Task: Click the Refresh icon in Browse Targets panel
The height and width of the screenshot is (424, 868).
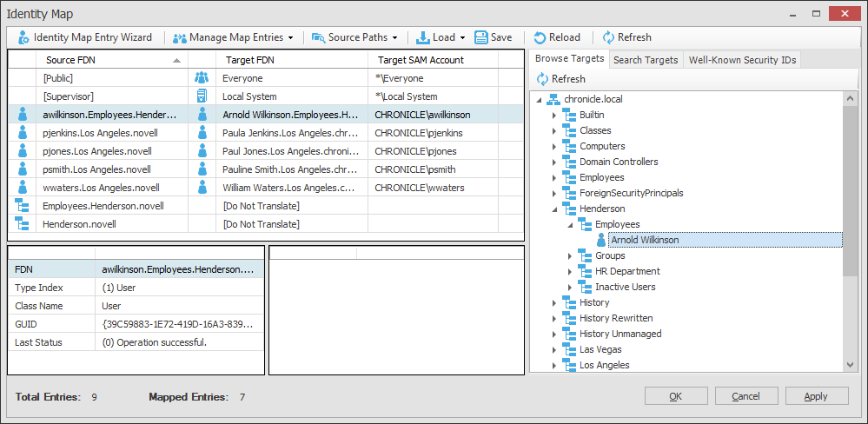Action: [x=542, y=78]
